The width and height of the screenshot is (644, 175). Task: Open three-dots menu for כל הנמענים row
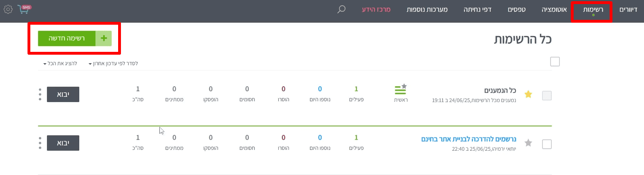(40, 94)
